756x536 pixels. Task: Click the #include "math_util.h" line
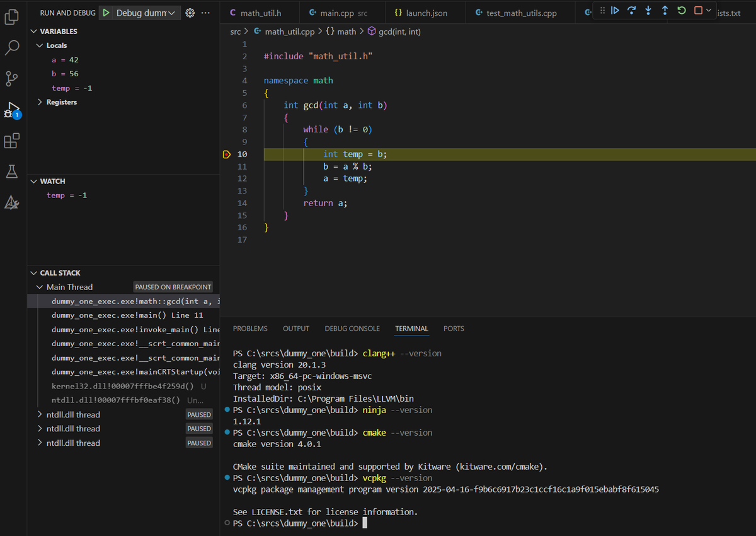click(318, 56)
